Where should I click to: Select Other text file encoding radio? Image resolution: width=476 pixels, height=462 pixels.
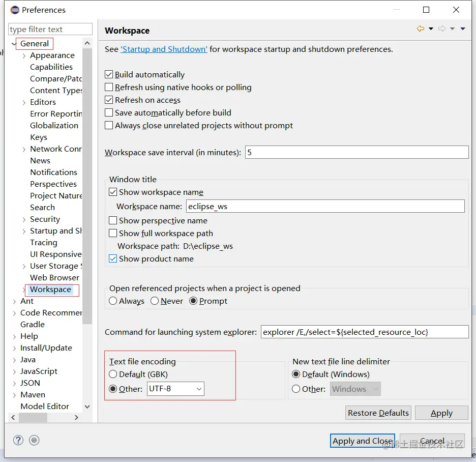click(112, 389)
